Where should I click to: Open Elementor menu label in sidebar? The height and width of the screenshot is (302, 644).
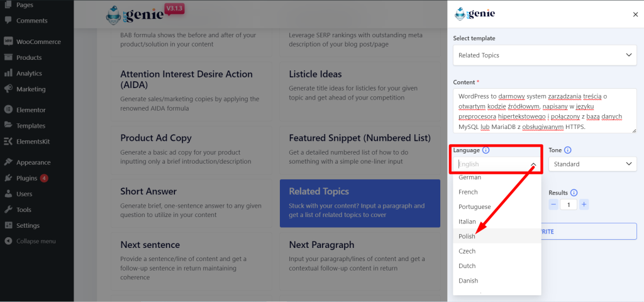(x=31, y=110)
